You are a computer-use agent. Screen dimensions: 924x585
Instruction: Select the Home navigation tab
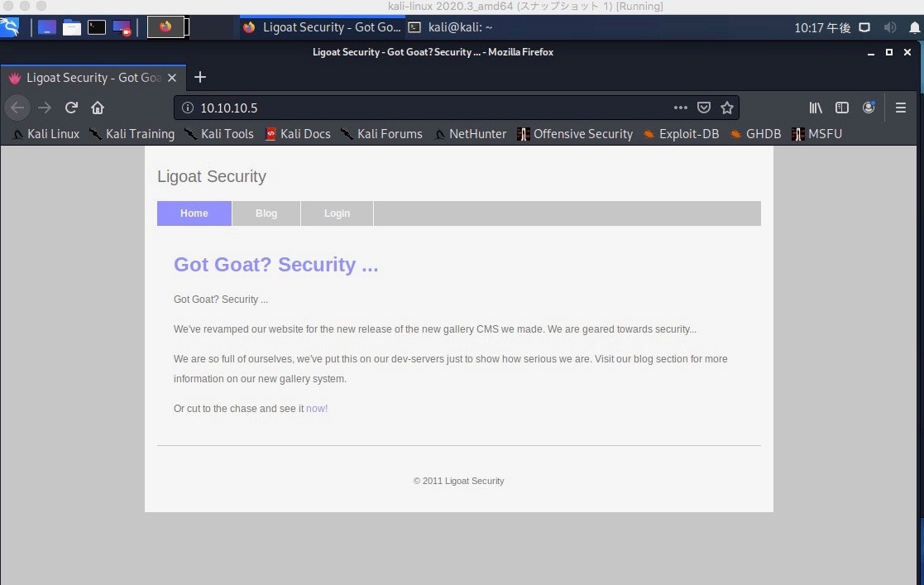click(x=194, y=213)
